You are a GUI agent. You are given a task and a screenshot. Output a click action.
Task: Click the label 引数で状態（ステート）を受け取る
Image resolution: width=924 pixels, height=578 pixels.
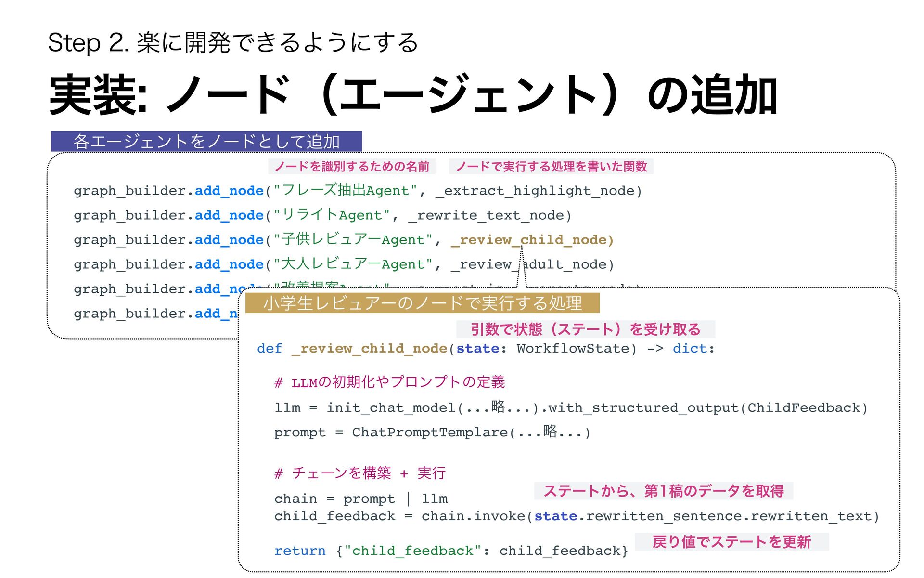pos(585,329)
